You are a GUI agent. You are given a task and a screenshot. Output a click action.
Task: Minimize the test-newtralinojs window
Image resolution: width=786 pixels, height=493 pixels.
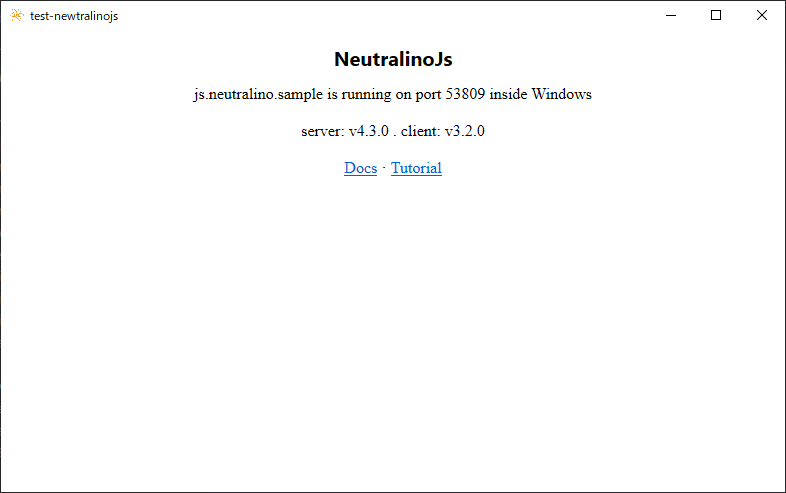coord(671,16)
